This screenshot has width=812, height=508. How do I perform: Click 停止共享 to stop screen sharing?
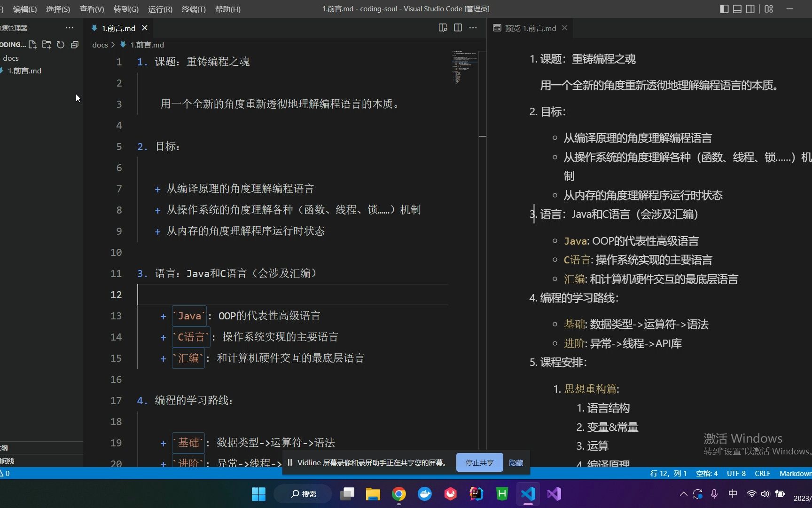click(x=479, y=463)
